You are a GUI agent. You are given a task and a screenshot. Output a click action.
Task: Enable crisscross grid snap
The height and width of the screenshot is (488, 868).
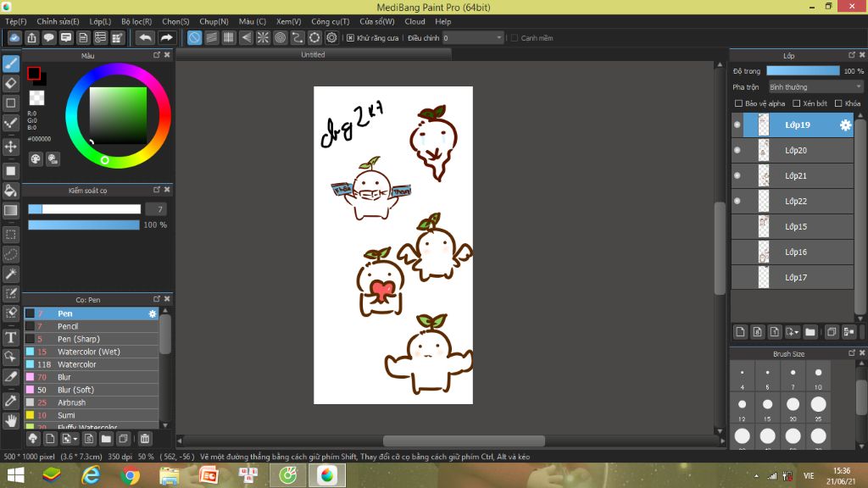click(229, 37)
